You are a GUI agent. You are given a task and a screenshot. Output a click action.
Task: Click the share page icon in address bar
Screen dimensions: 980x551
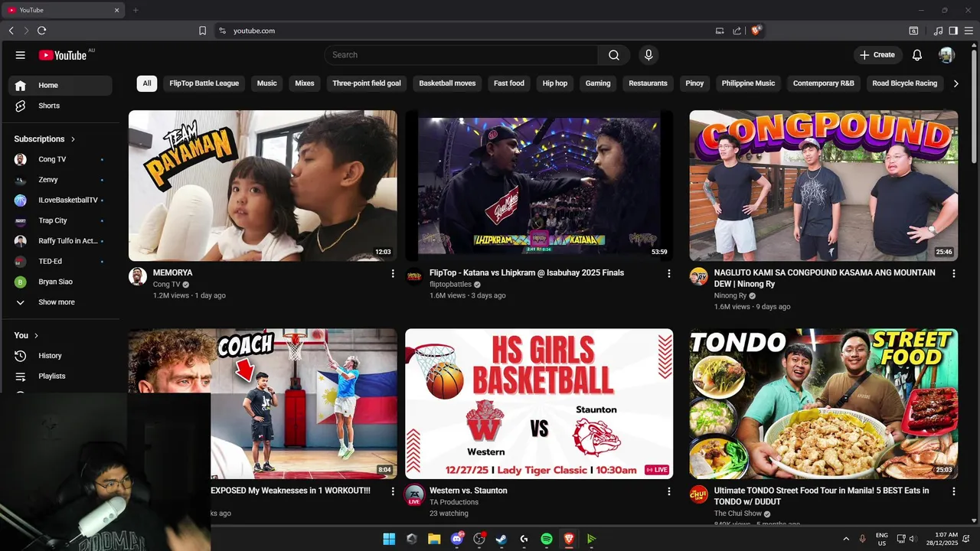[x=737, y=31]
